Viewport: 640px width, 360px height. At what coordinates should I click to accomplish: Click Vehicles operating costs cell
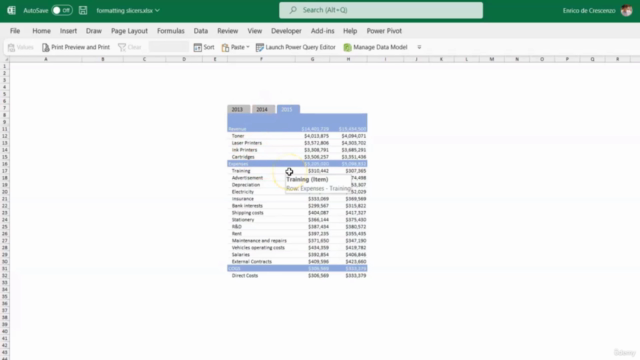[258, 248]
